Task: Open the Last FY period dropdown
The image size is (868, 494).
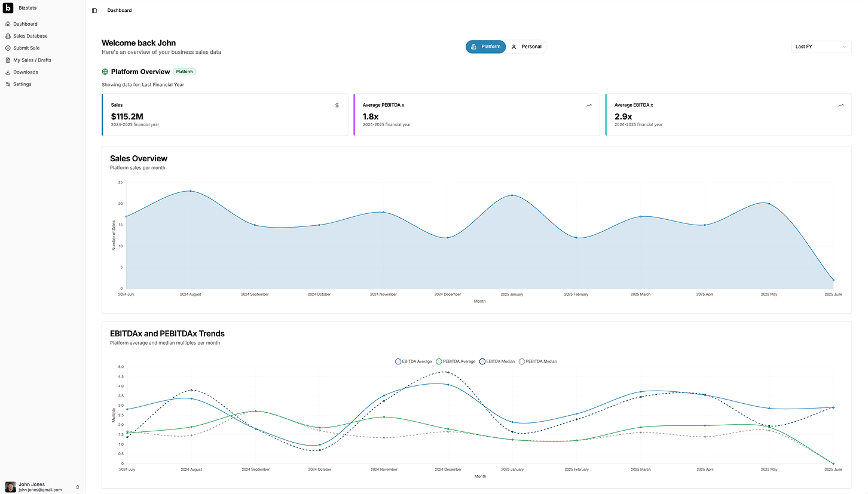Action: pyautogui.click(x=821, y=47)
